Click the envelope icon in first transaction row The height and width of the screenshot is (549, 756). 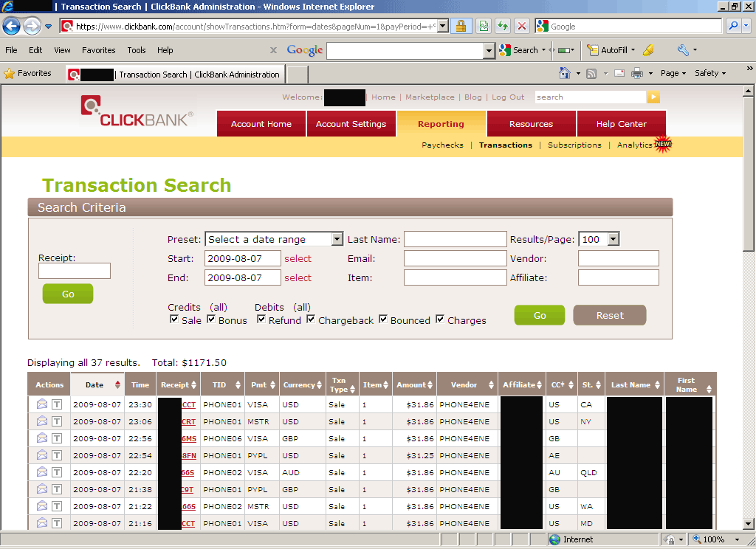42,404
